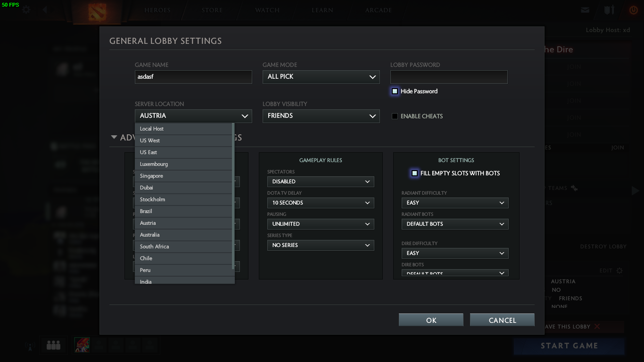Click the Dota 2 logo home icon

98,12
